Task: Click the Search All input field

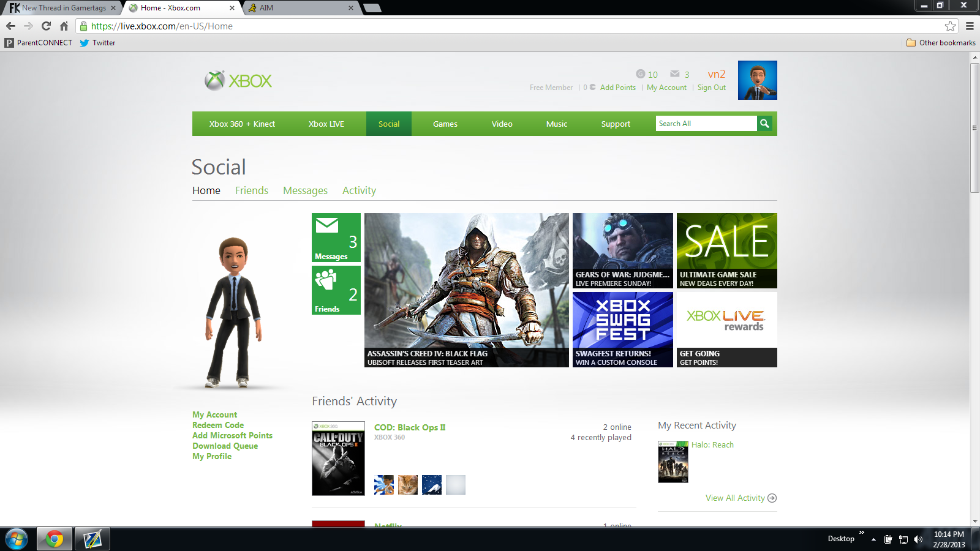Action: click(706, 124)
